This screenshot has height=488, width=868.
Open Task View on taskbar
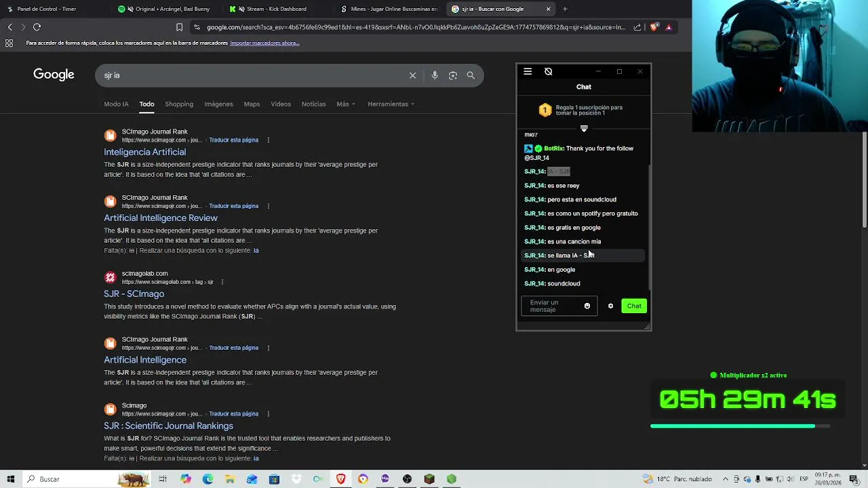[163, 479]
